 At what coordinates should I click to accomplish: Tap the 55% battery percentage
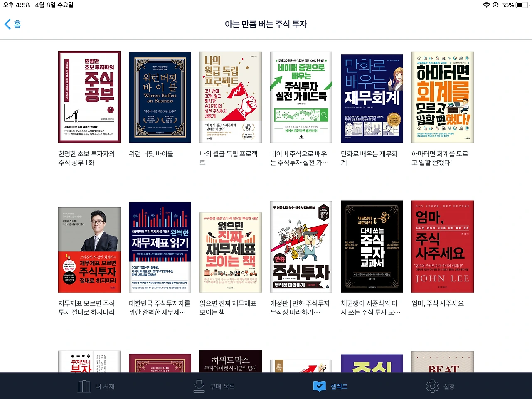pyautogui.click(x=507, y=5)
